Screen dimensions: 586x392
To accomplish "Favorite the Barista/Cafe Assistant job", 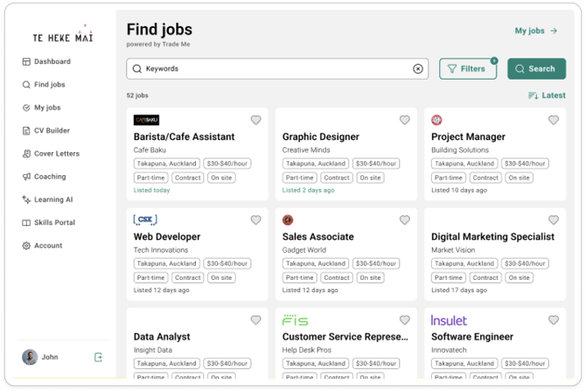I will click(x=255, y=121).
